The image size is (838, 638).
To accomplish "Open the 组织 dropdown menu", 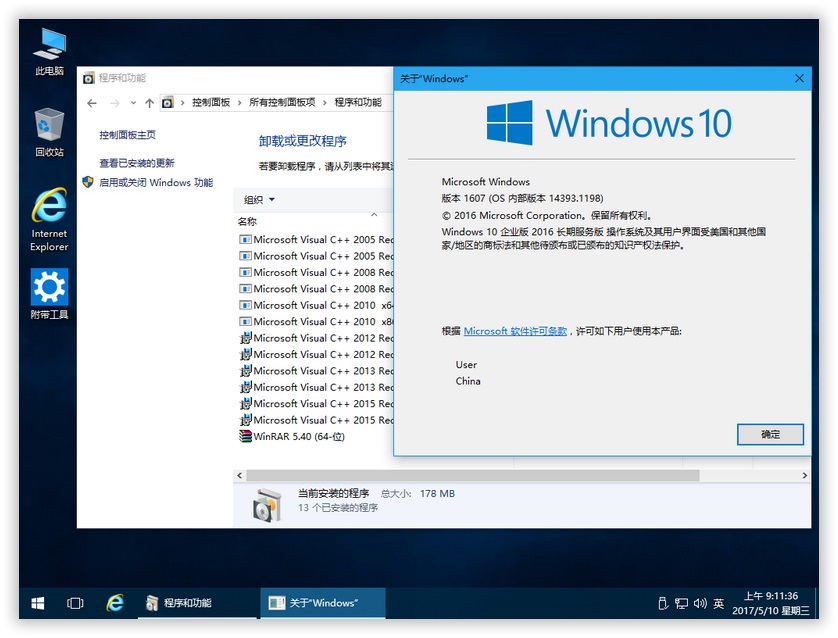I will click(259, 200).
